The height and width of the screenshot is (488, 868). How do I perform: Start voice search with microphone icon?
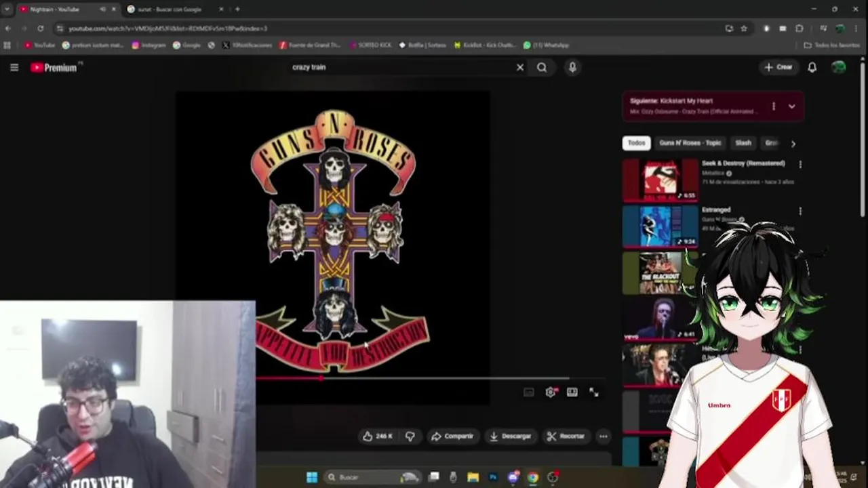point(572,67)
